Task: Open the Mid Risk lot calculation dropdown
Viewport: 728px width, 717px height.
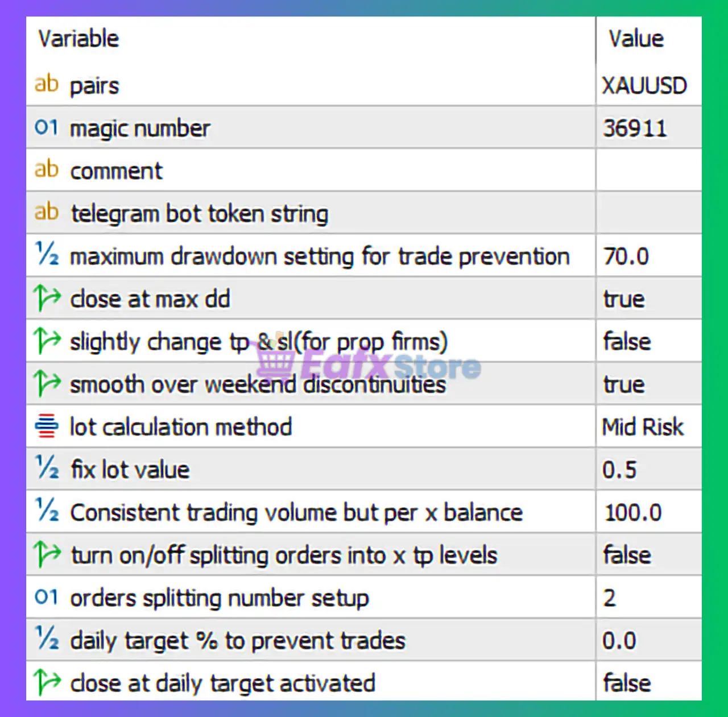Action: pyautogui.click(x=643, y=427)
